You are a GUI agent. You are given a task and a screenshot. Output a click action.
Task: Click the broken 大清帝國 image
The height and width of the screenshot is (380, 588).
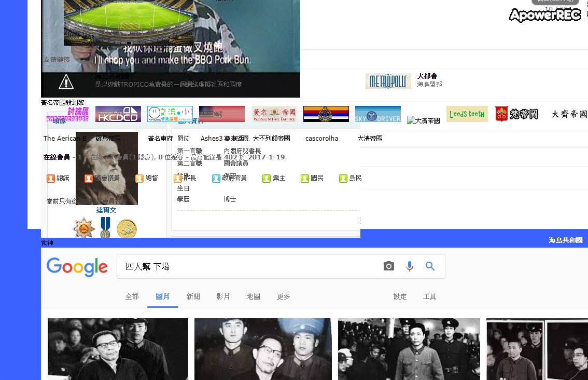coord(424,120)
